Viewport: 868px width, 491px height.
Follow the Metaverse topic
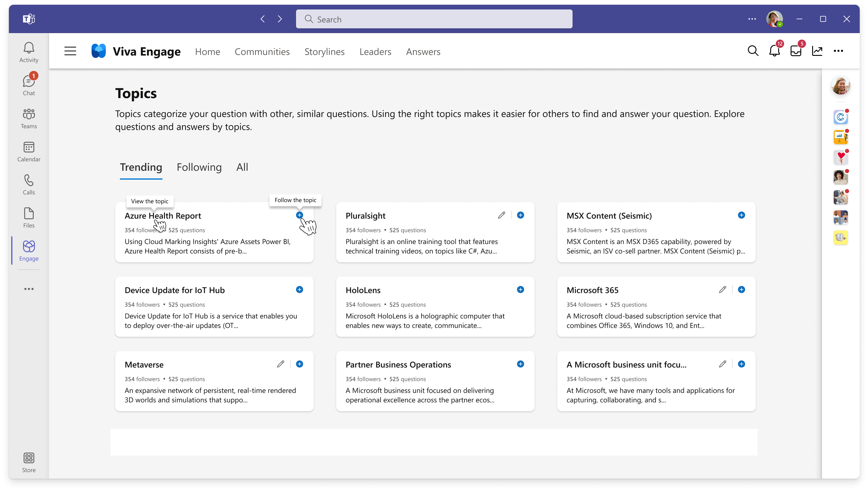point(299,364)
